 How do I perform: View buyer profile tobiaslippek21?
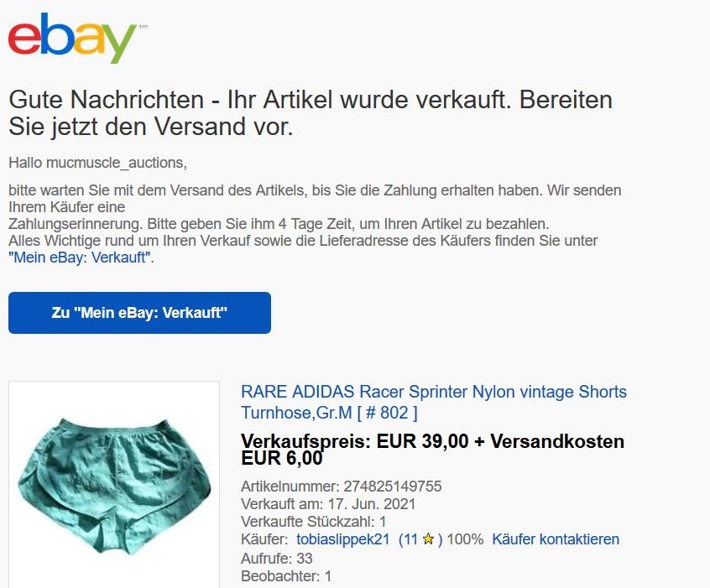click(x=342, y=539)
